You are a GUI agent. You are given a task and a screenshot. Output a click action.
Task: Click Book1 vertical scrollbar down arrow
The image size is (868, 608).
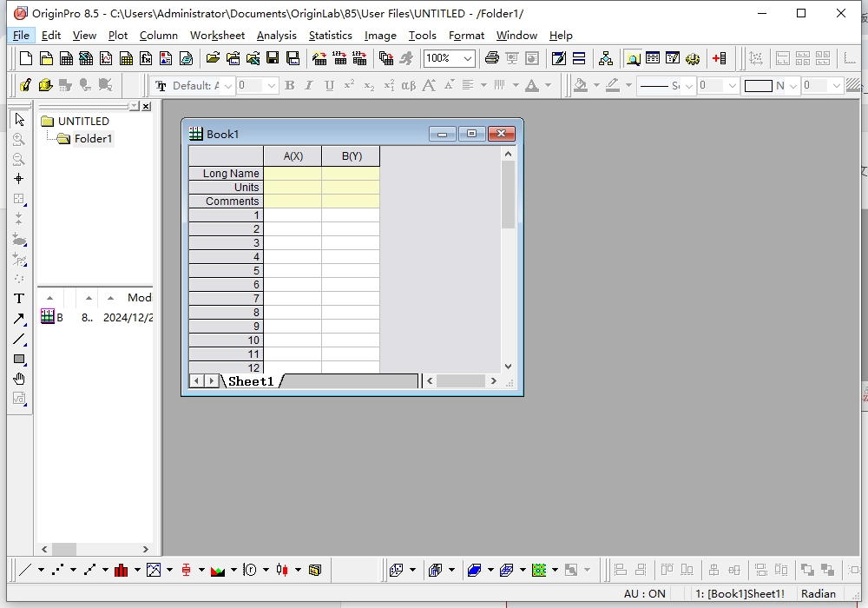(x=508, y=367)
